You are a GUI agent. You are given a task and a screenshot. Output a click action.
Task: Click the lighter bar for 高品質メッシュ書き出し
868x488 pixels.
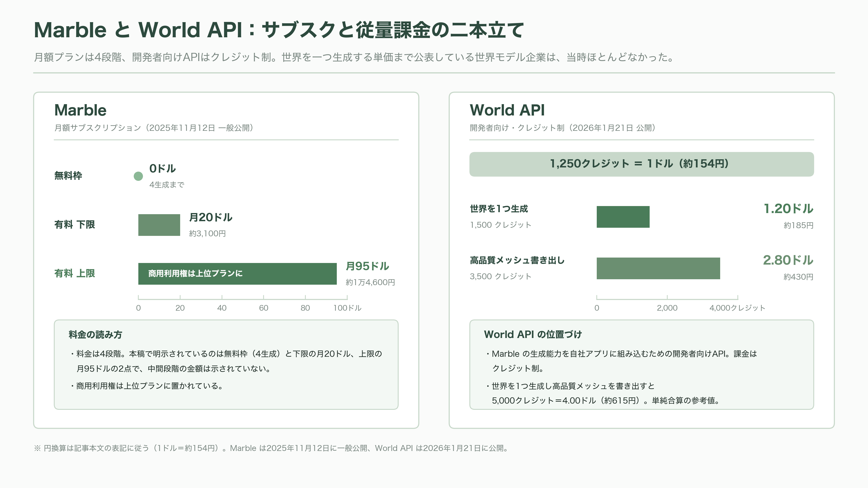pyautogui.click(x=658, y=268)
